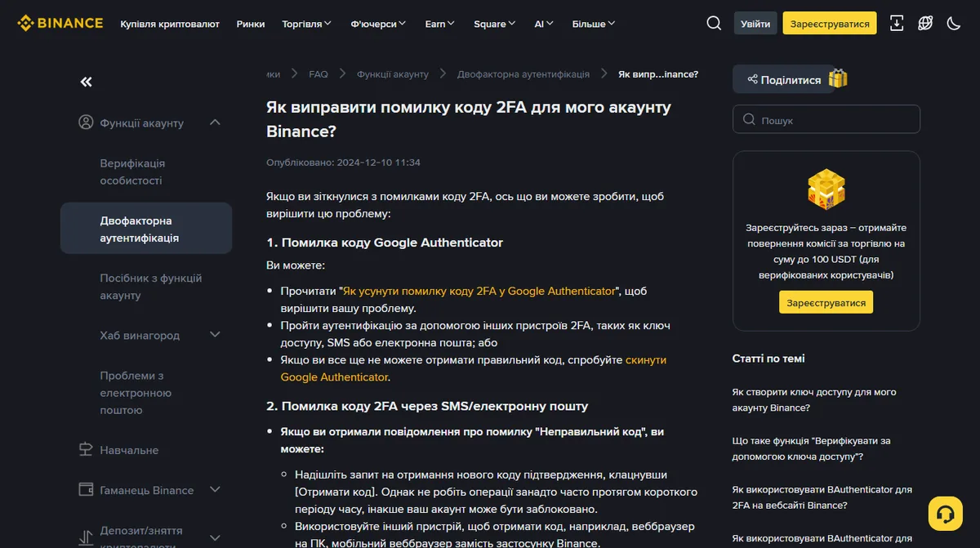Viewport: 980px width, 548px height.
Task: Click the Поділитися share button
Action: click(784, 79)
